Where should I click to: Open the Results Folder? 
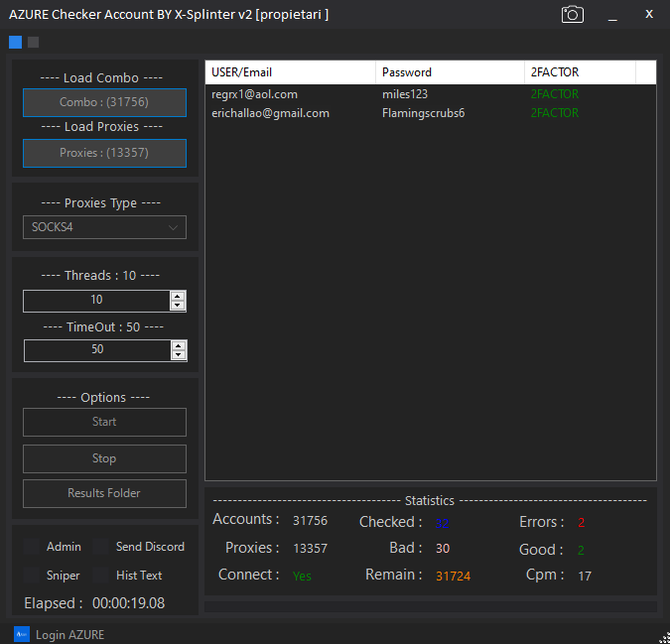click(104, 493)
